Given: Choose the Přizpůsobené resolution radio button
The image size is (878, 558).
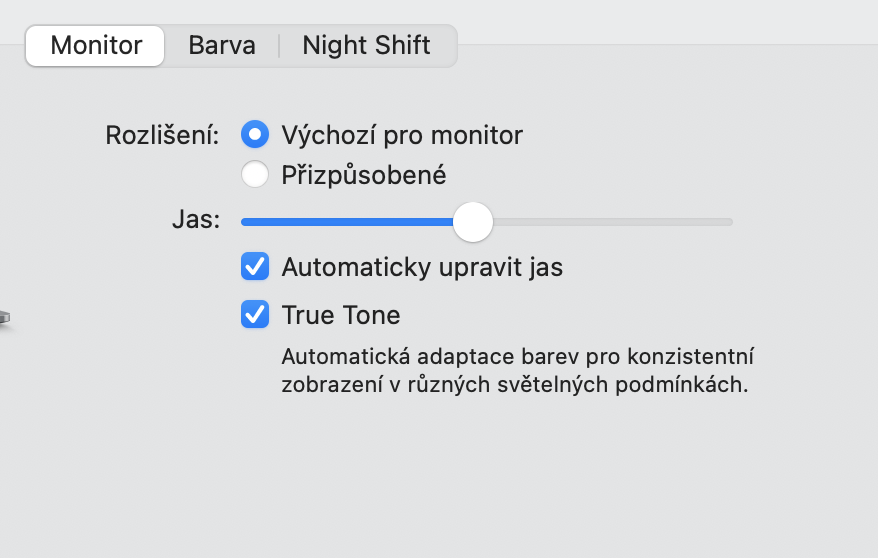Looking at the screenshot, I should point(255,175).
